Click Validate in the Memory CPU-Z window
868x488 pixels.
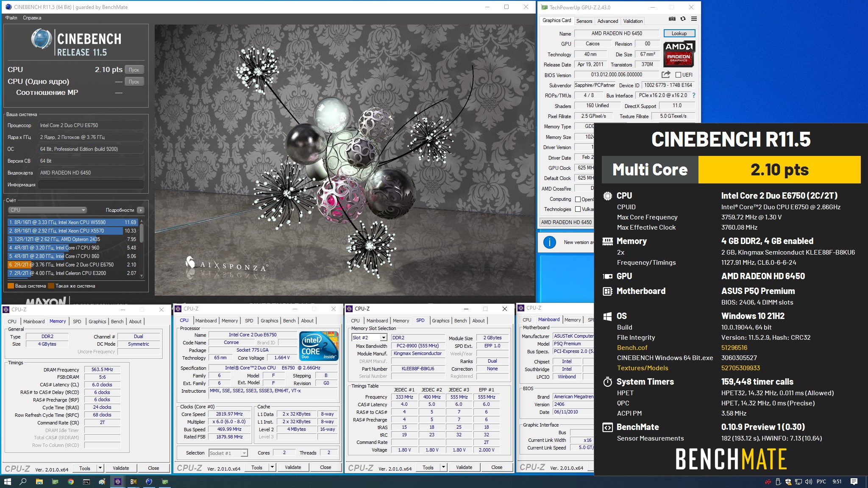point(121,468)
